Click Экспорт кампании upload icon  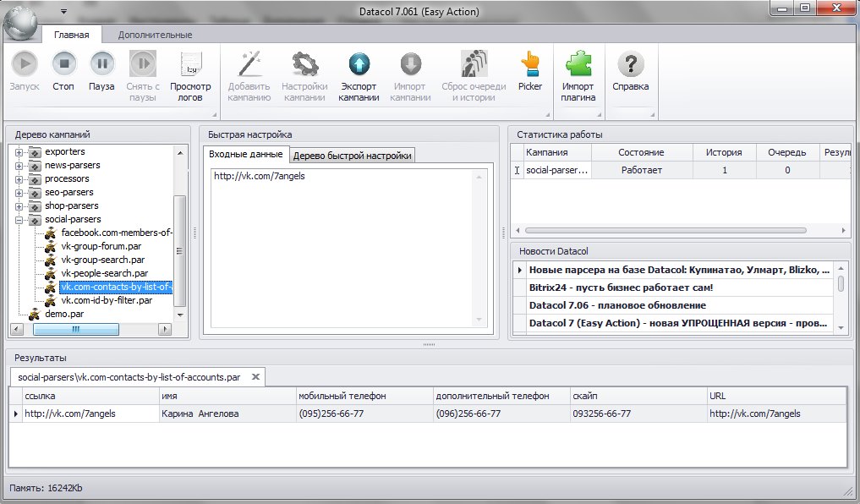pos(359,64)
